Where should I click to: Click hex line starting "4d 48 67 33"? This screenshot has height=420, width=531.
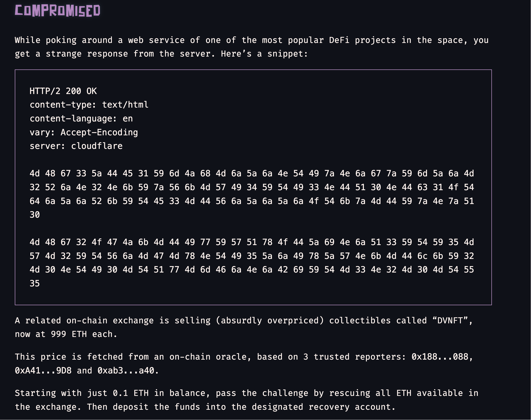pyautogui.click(x=251, y=173)
